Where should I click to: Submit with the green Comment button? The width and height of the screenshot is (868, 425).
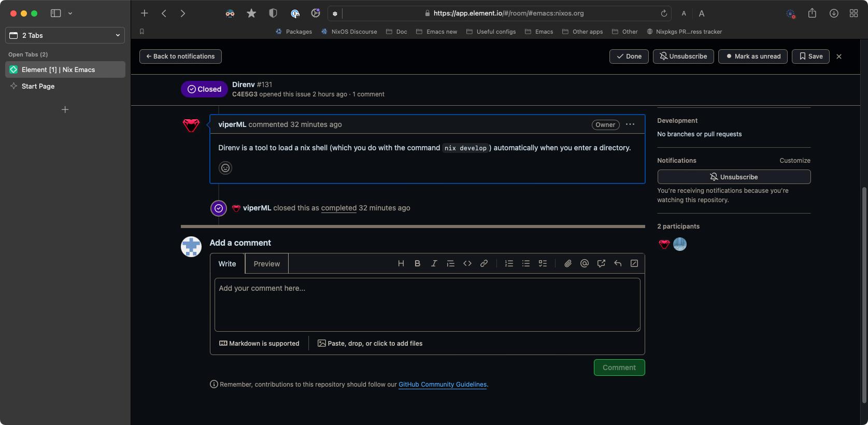(x=619, y=367)
